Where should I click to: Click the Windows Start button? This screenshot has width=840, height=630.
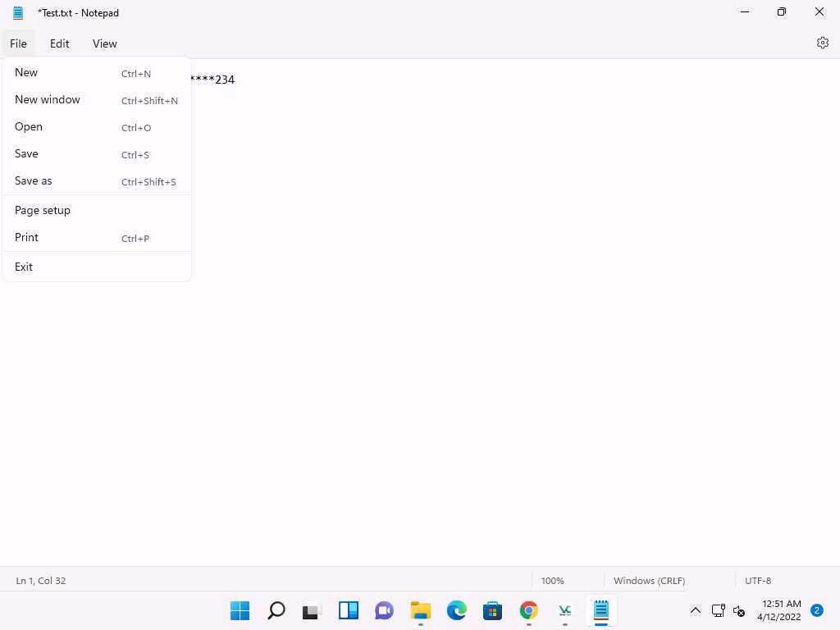tap(240, 610)
